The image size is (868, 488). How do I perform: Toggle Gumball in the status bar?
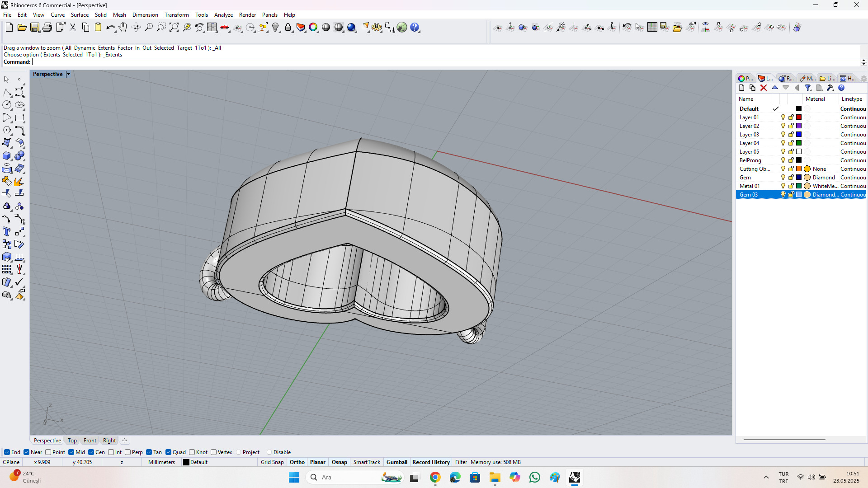(x=397, y=462)
